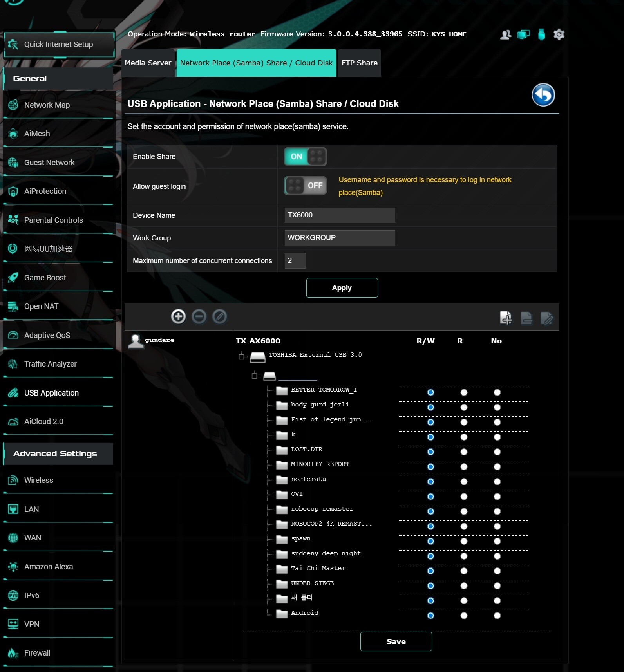Select R/W permission for BETTER TOMORROW_I
The height and width of the screenshot is (672, 624).
point(430,392)
